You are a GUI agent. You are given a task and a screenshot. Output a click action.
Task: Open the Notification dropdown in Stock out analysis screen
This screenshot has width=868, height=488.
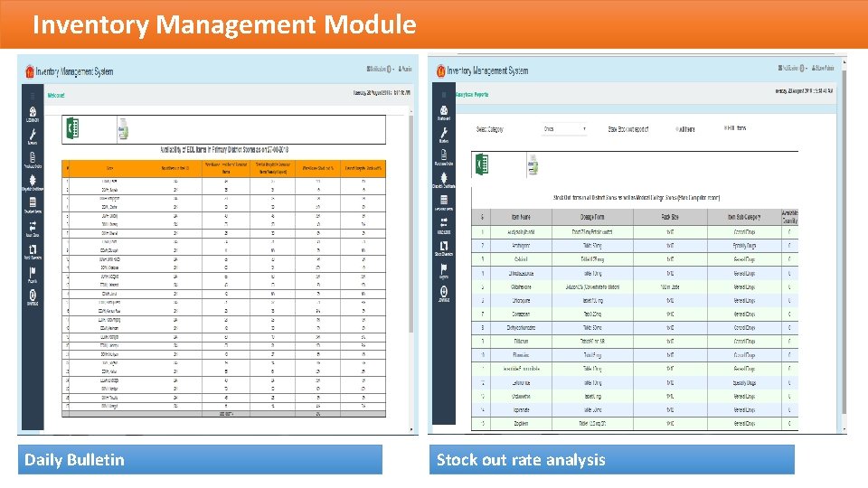[792, 68]
